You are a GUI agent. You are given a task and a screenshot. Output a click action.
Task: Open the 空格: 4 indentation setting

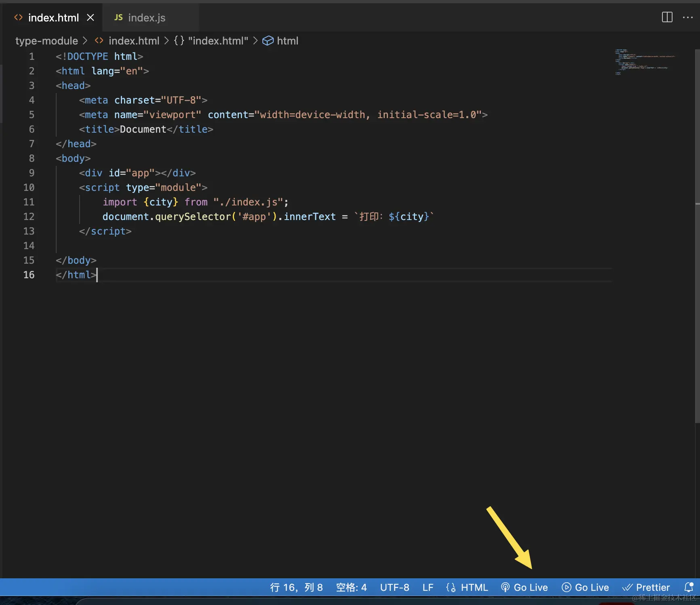tap(351, 587)
